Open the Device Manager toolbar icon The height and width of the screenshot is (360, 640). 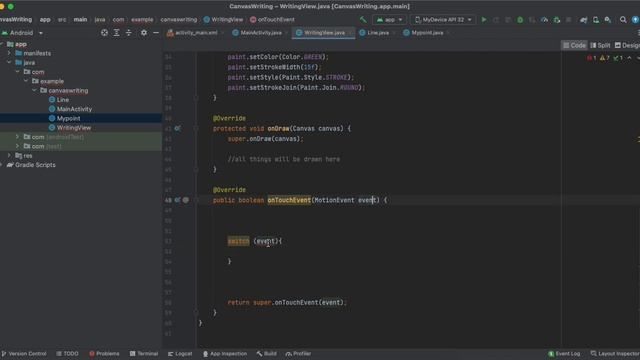tap(596, 20)
